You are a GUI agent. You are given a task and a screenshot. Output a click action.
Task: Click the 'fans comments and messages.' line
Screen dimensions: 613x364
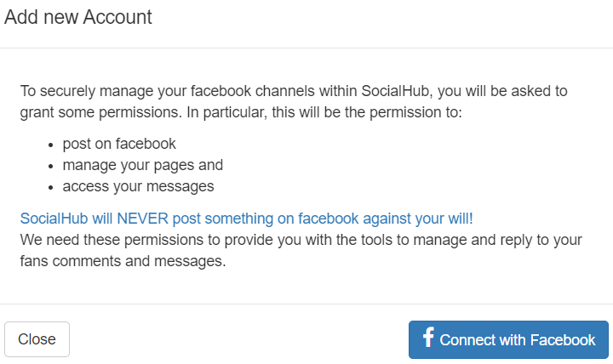[123, 261]
